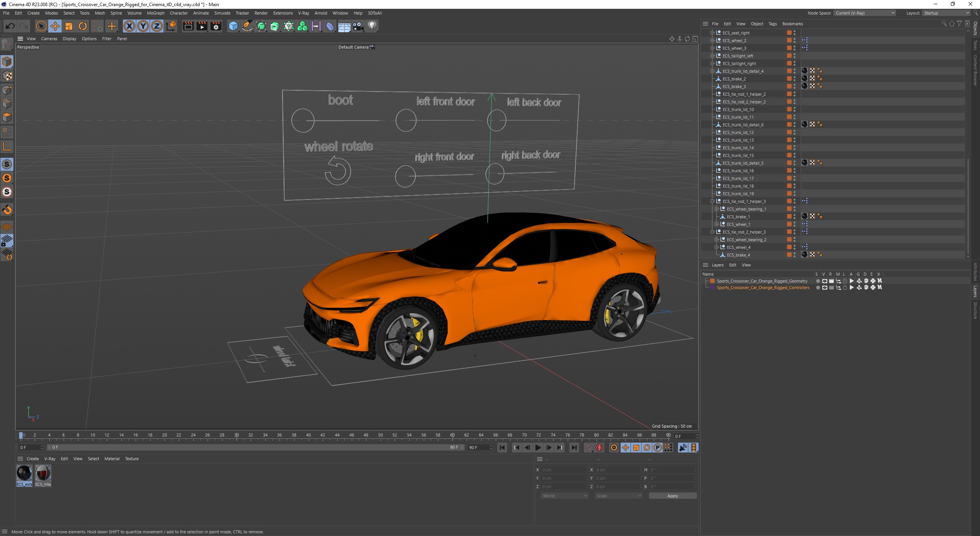Toggle timeline sound icon
980x536 pixels.
pos(683,448)
